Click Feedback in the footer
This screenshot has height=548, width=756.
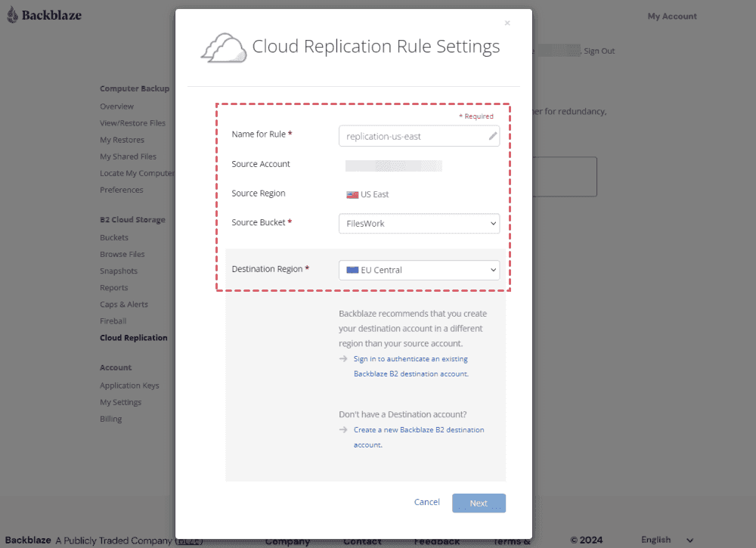[437, 541]
